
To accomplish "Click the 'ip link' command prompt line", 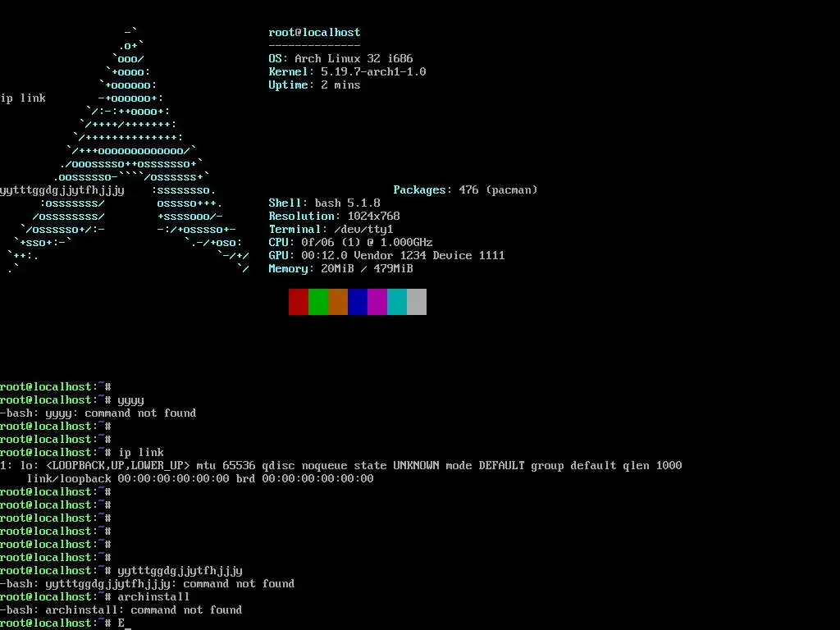I will (x=82, y=453).
